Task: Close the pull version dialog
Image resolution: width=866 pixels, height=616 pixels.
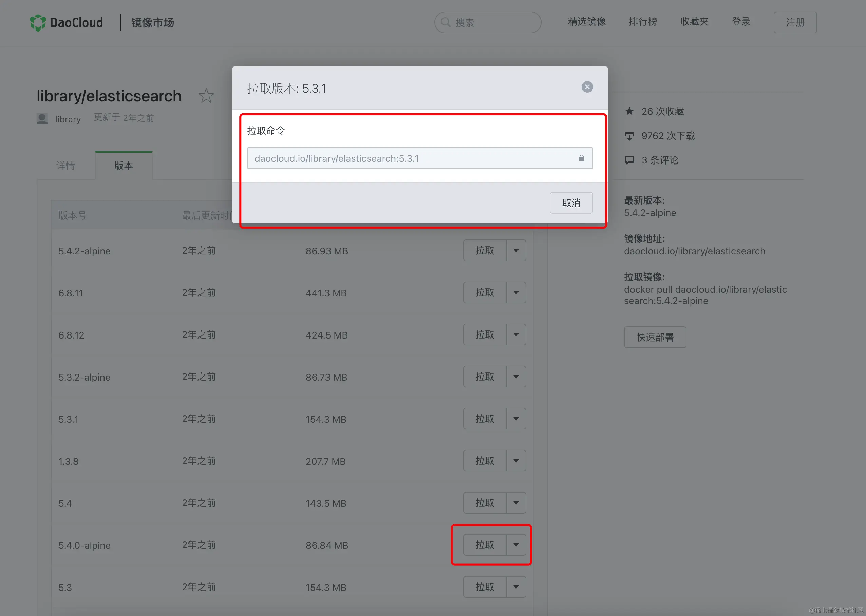Action: click(587, 87)
